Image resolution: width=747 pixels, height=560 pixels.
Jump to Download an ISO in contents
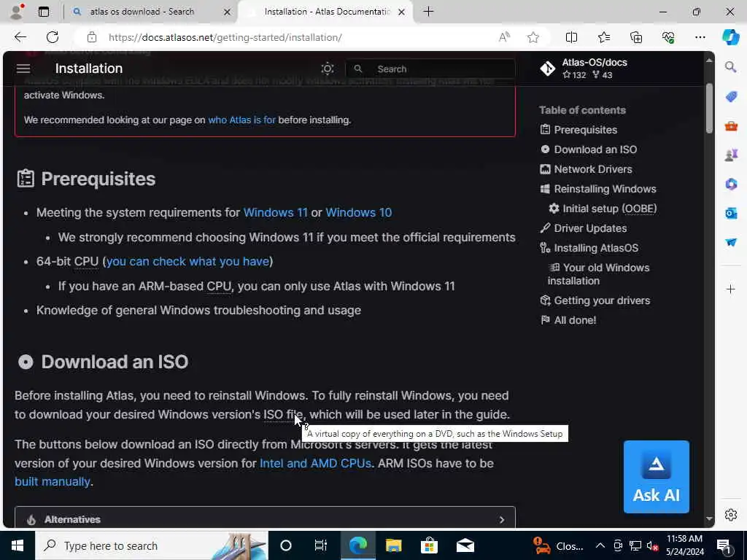pyautogui.click(x=589, y=149)
